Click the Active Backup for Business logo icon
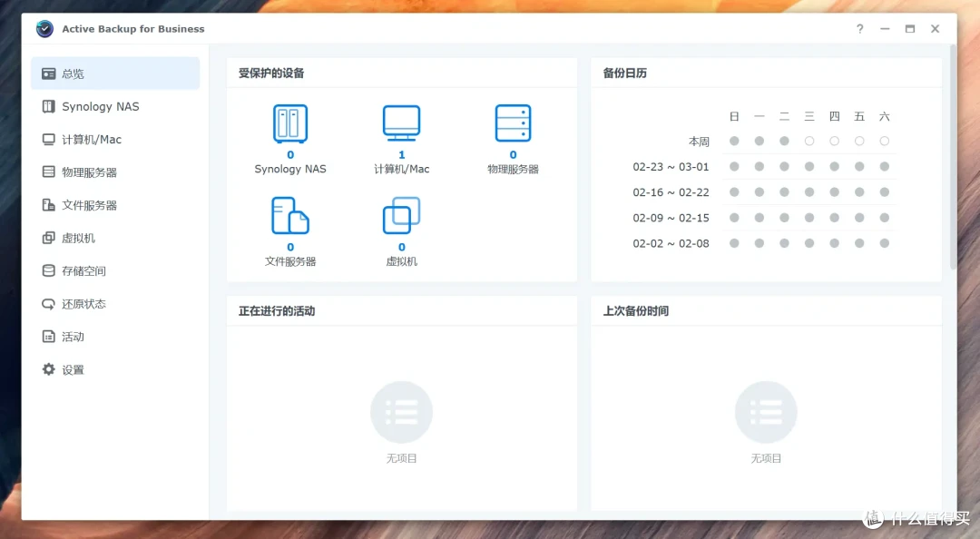Viewport: 980px width, 539px height. tap(44, 29)
